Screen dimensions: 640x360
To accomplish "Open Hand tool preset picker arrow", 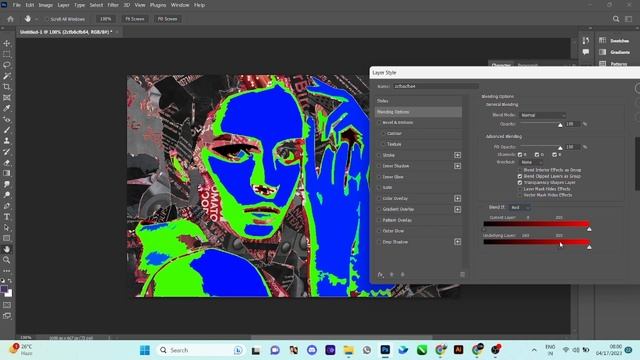I will pyautogui.click(x=36, y=19).
